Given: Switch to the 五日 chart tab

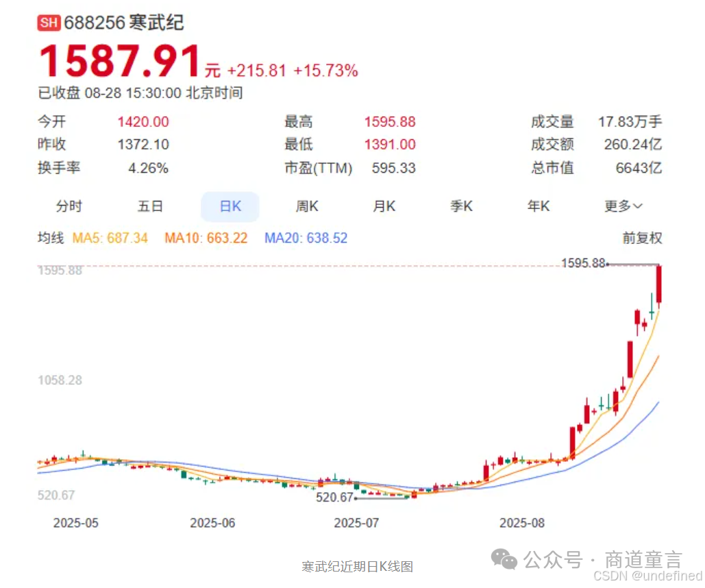Looking at the screenshot, I should 150,206.
